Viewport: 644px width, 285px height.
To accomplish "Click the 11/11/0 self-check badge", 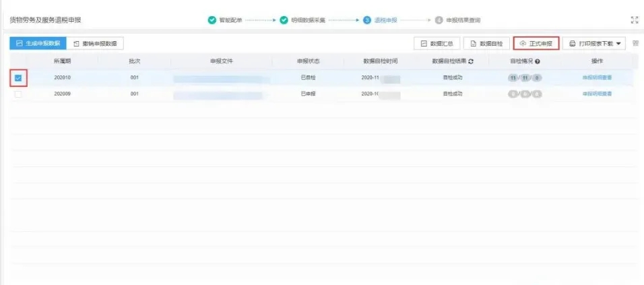I will click(525, 78).
